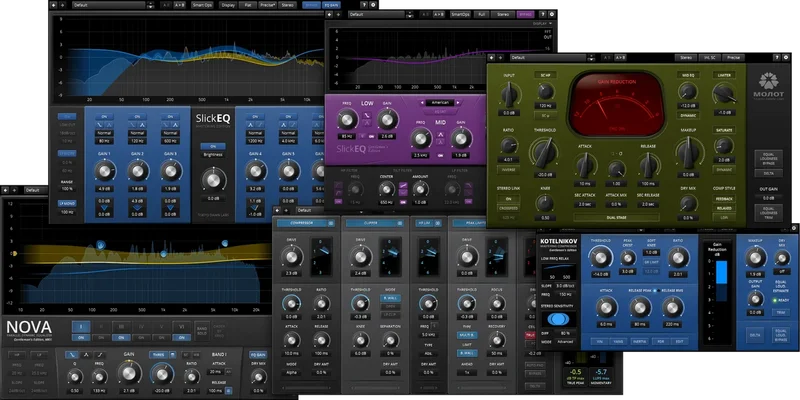
Task: Click GAIN 1 output triangle in SlickEQ Mastering
Action: [104, 208]
